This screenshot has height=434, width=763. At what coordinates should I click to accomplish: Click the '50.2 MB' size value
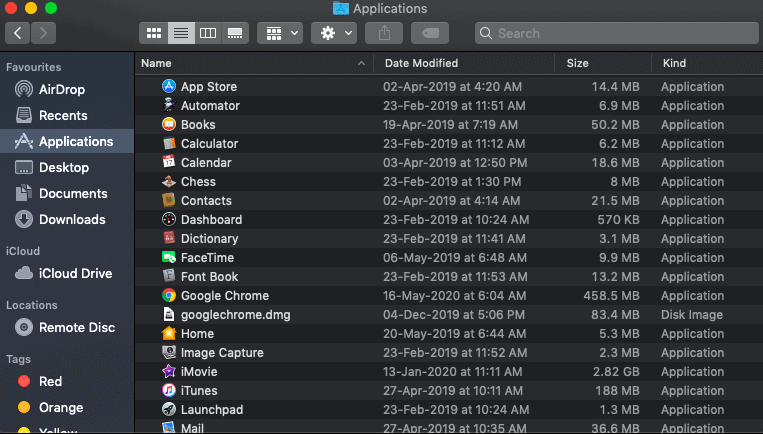615,125
